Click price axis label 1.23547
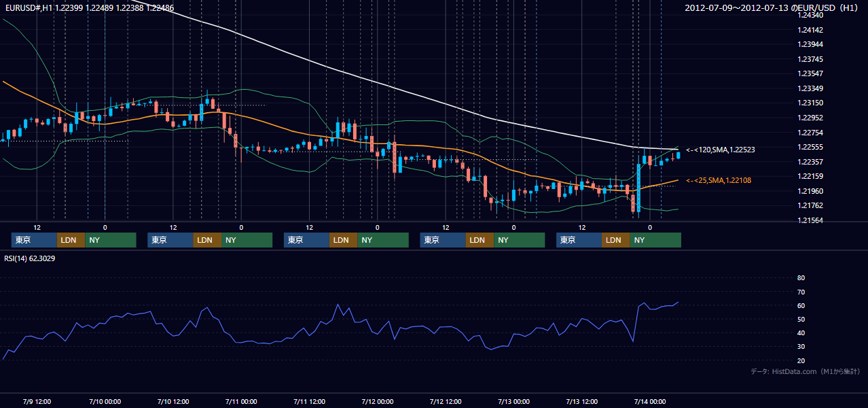This screenshot has width=868, height=408. [810, 73]
